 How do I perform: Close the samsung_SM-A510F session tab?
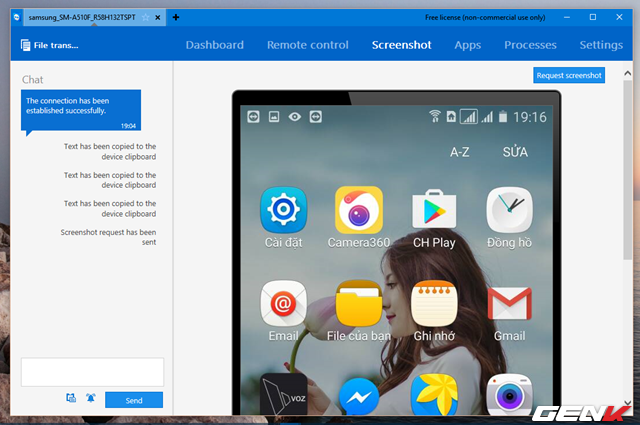coord(158,18)
